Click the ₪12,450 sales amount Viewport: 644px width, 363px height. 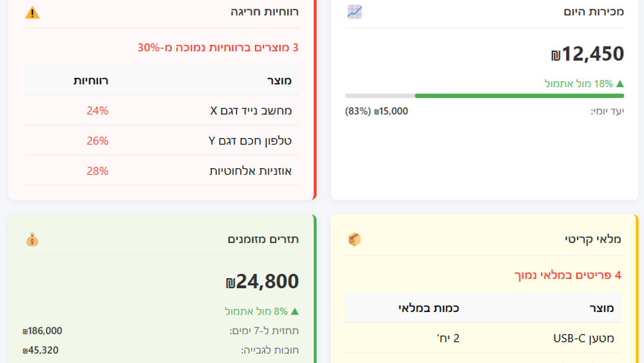pos(587,54)
